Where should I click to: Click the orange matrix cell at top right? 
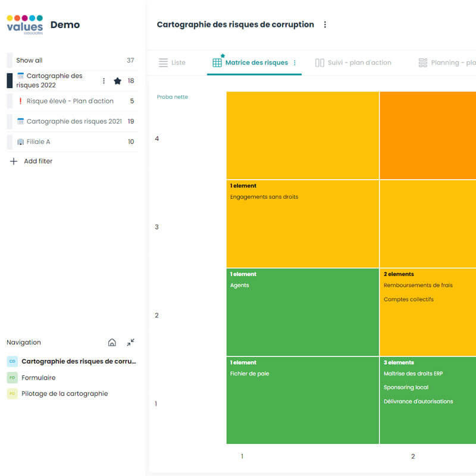click(x=427, y=134)
